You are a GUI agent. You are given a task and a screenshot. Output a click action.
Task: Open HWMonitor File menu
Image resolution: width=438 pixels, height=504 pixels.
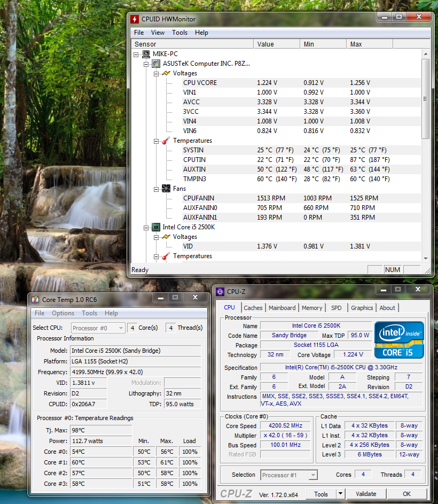point(139,33)
